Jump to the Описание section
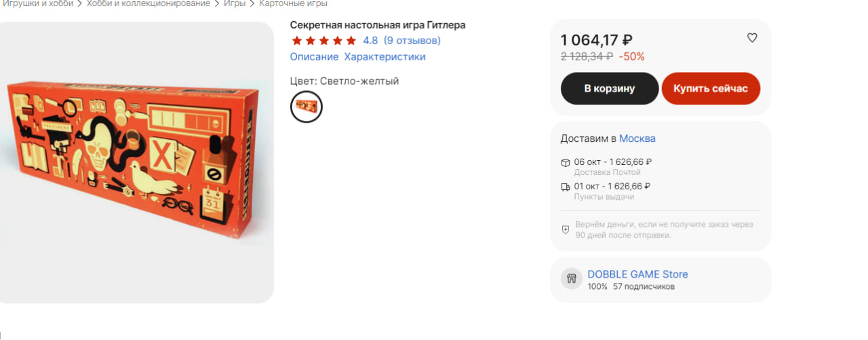868x340 pixels. [314, 57]
